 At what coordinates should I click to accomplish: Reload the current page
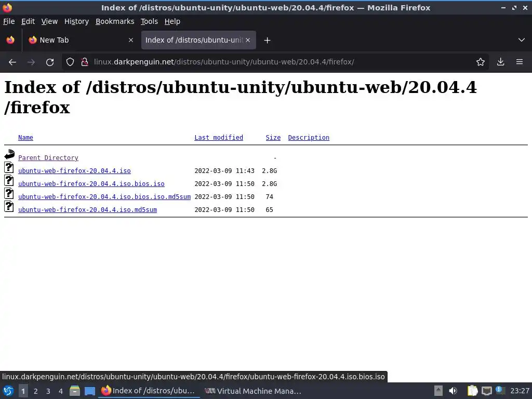click(50, 62)
